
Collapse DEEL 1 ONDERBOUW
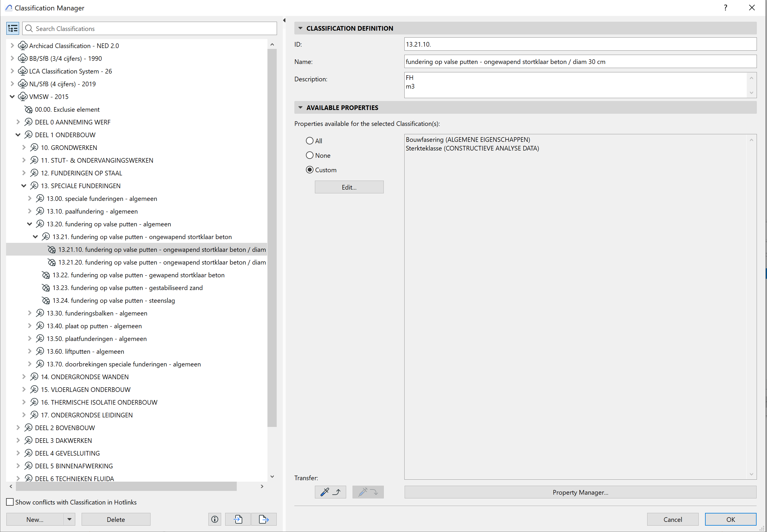pyautogui.click(x=18, y=135)
